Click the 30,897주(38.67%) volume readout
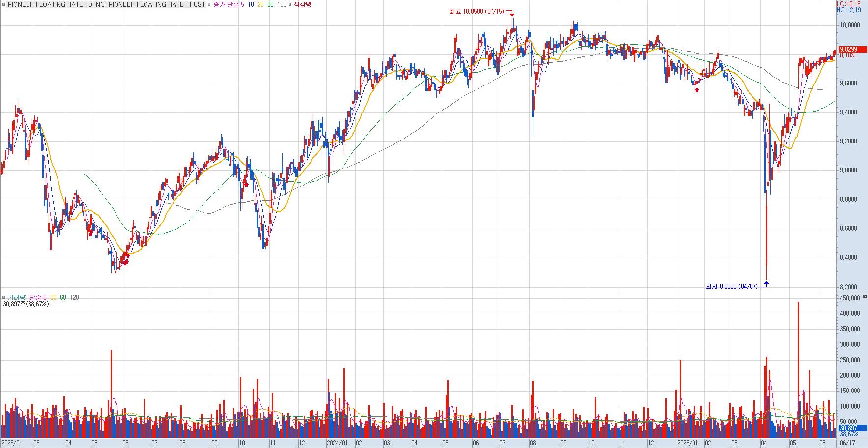Screen dimensions: 868x448 26,304
